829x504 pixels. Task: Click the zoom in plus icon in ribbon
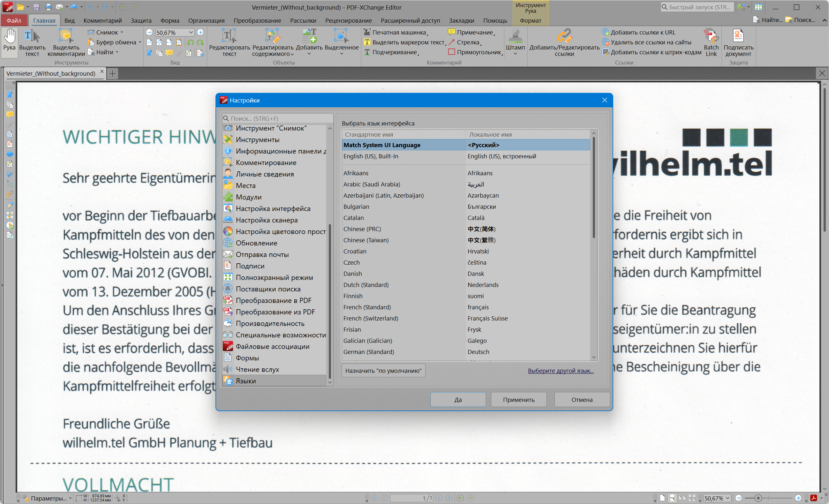click(x=200, y=32)
